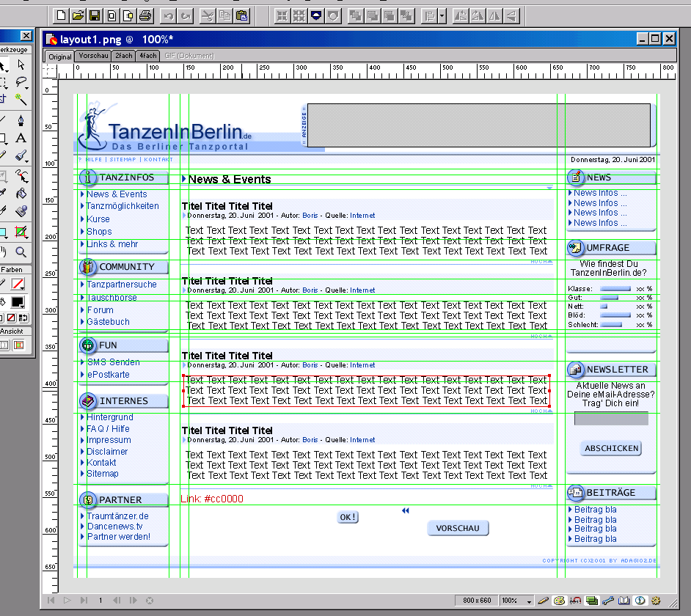Select the Pen tool
Screen dimensions: 691x616
21,120
